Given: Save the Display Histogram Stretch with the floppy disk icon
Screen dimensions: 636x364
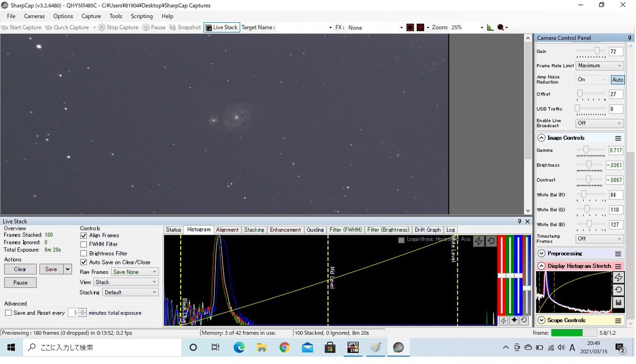Looking at the screenshot, I should [618, 303].
